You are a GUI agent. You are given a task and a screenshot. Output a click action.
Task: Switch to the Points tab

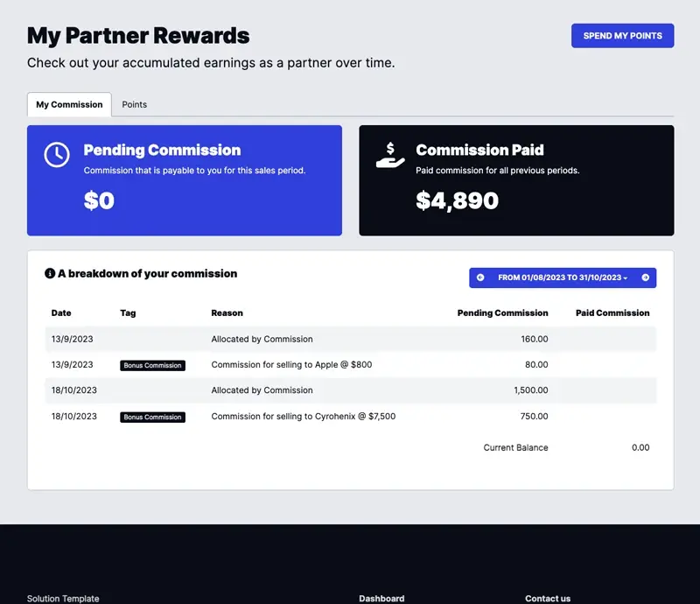135,104
